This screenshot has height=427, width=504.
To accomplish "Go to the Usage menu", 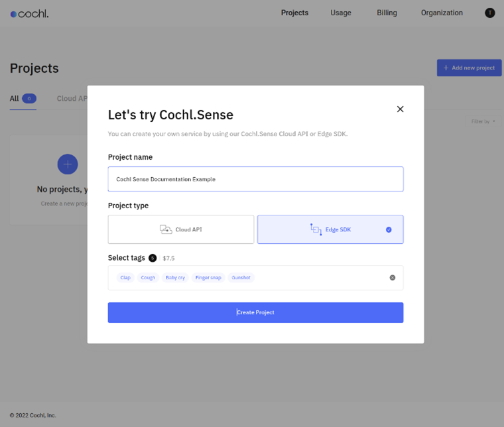I will click(x=341, y=13).
